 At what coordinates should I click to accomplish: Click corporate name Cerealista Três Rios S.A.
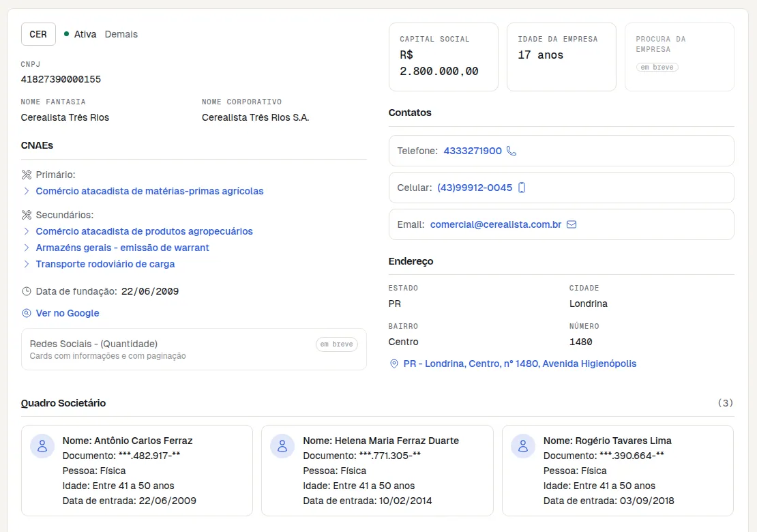255,117
